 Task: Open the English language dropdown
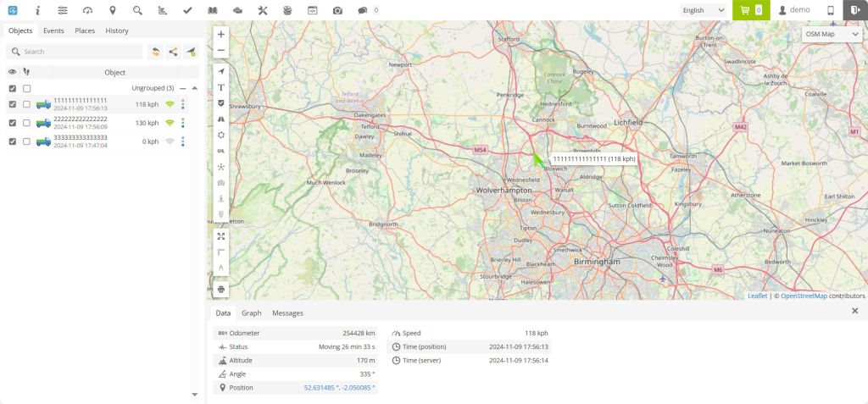(x=704, y=10)
